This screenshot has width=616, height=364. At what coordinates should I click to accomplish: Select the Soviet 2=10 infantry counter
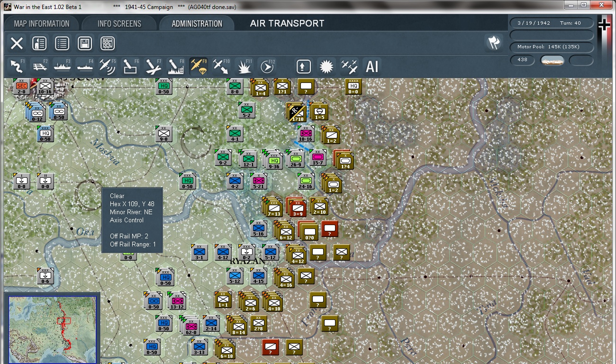(x=320, y=206)
